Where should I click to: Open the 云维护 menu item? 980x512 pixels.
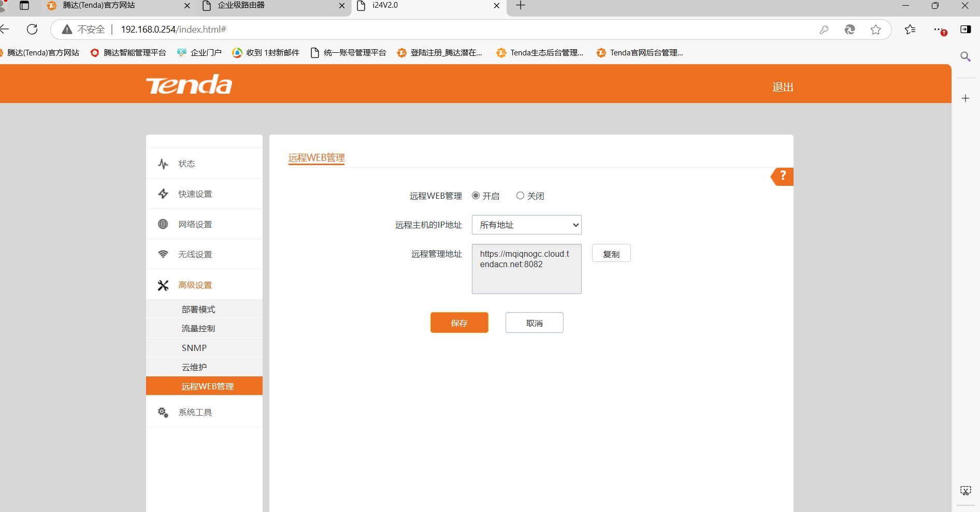click(194, 367)
